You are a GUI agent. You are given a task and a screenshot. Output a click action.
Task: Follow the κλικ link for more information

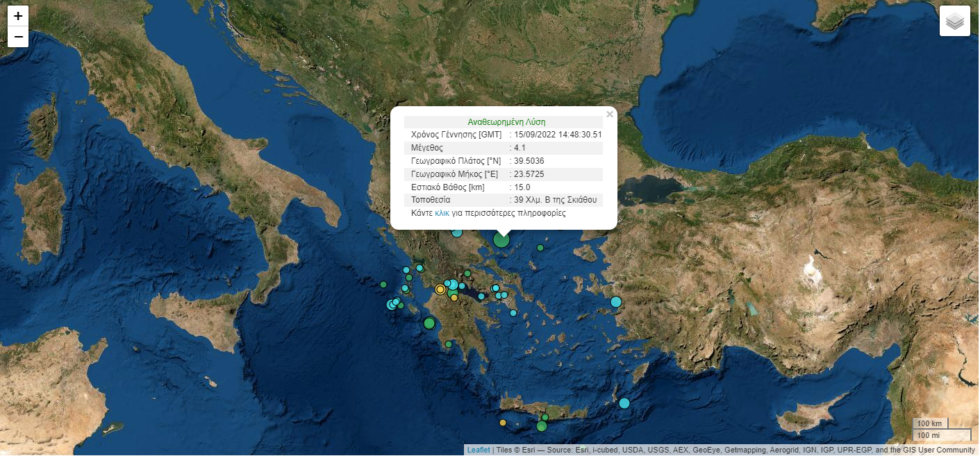click(x=442, y=213)
